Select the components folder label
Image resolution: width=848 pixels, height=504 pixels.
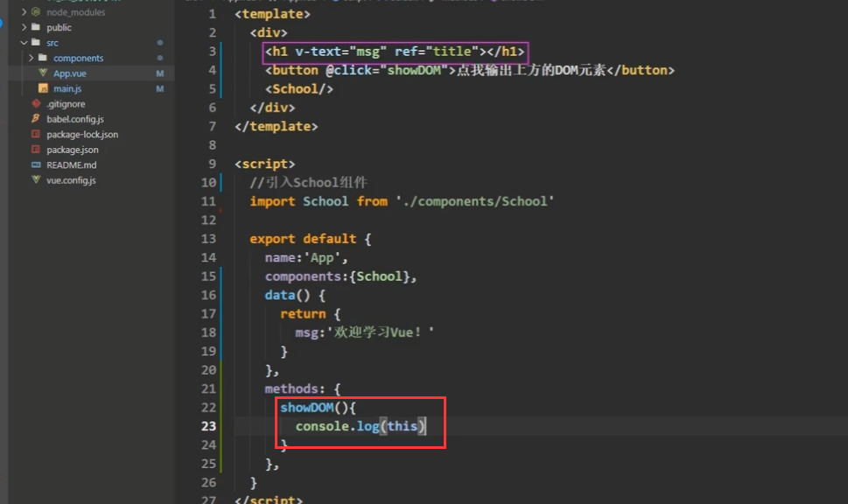pyautogui.click(x=79, y=58)
